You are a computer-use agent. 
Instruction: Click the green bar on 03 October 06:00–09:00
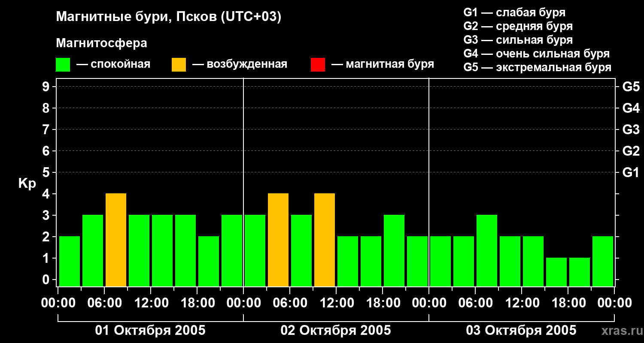tap(487, 250)
